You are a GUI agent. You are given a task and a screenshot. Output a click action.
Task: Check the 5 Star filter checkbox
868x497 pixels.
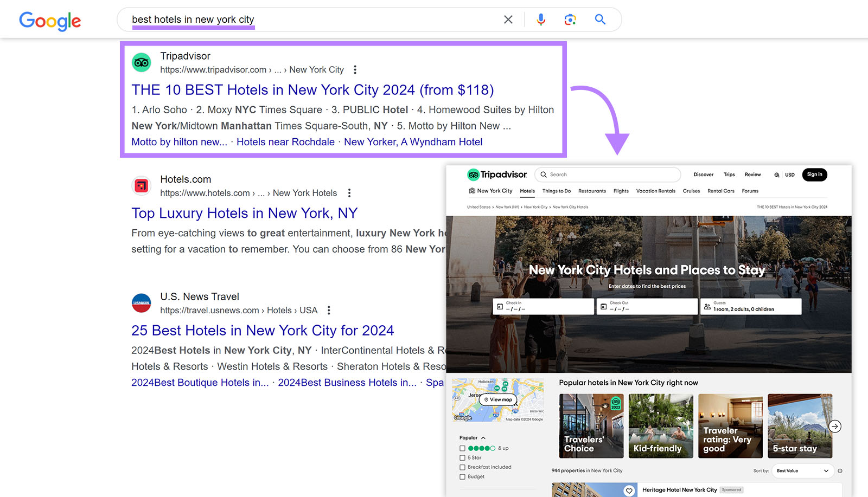[x=462, y=457]
